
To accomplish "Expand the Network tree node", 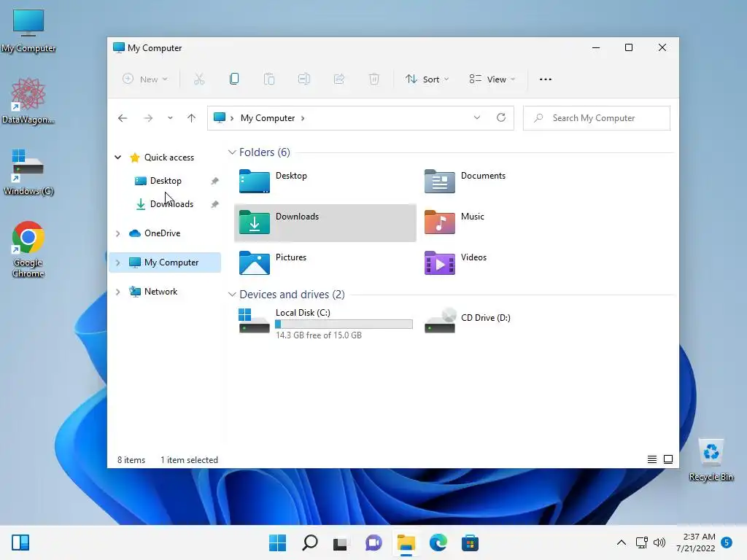I will [117, 292].
